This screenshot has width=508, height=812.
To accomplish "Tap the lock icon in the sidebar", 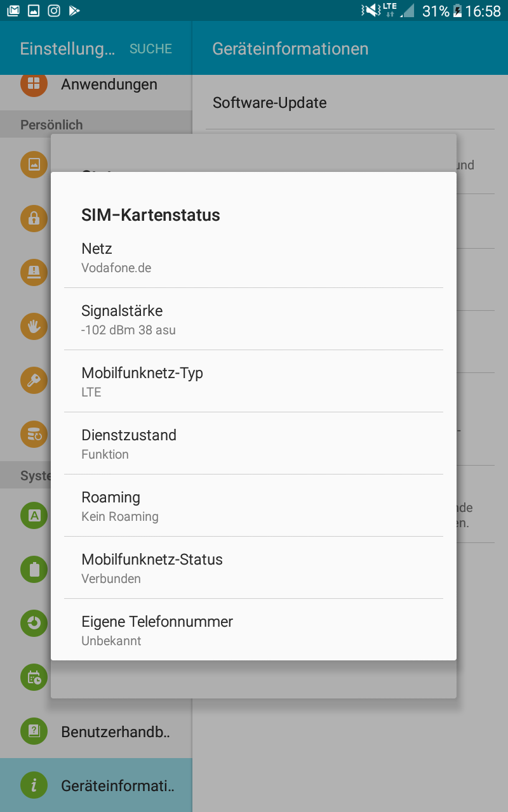I will tap(34, 219).
